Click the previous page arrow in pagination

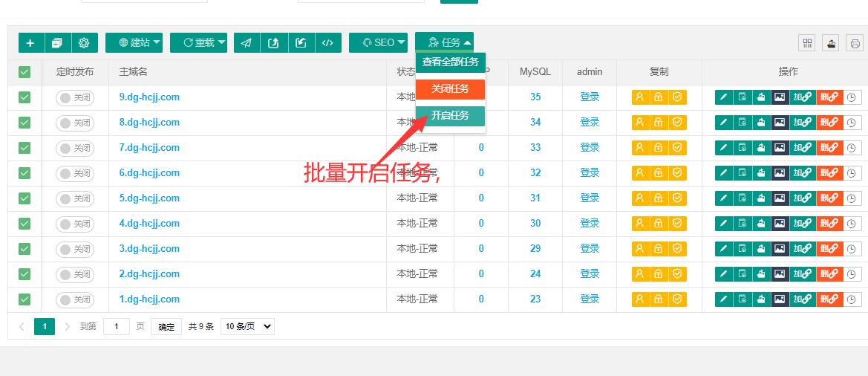[x=22, y=327]
